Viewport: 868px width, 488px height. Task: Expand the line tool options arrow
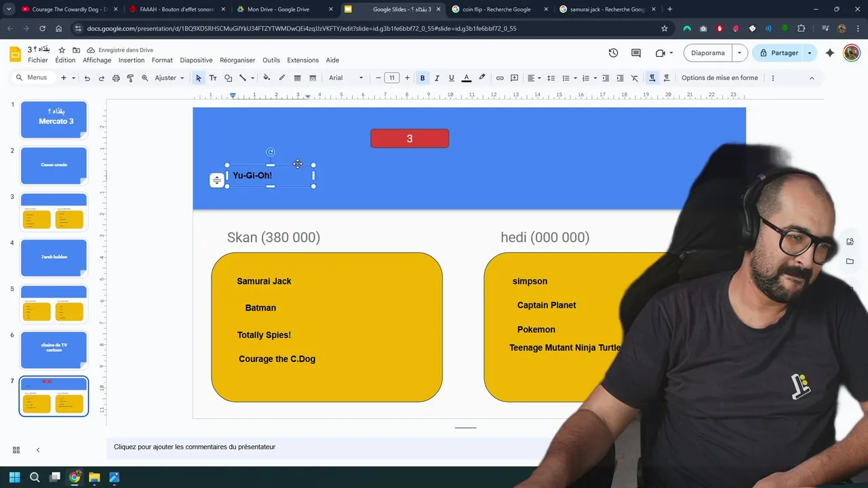point(252,78)
